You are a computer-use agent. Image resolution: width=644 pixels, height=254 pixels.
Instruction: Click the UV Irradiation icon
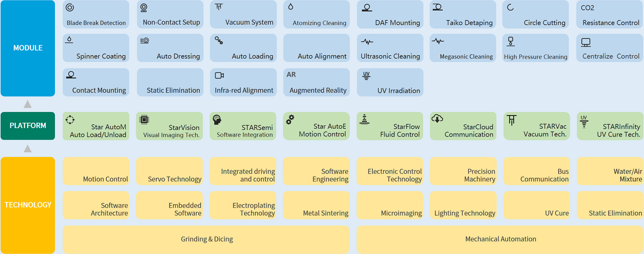tap(366, 76)
